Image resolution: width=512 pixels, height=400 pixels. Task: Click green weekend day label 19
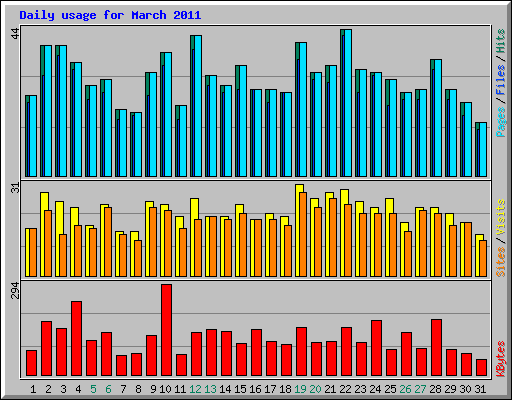(x=300, y=389)
